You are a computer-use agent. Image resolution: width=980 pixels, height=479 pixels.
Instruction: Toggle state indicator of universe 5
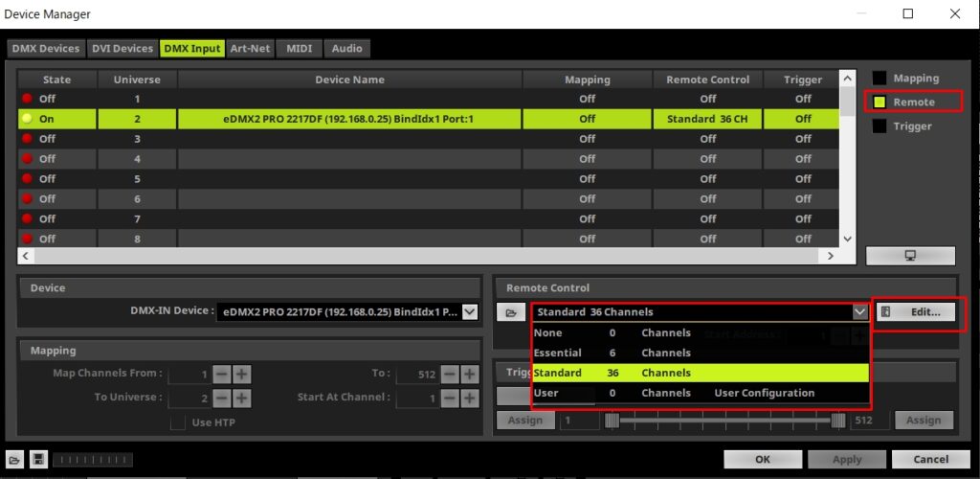tap(27, 179)
